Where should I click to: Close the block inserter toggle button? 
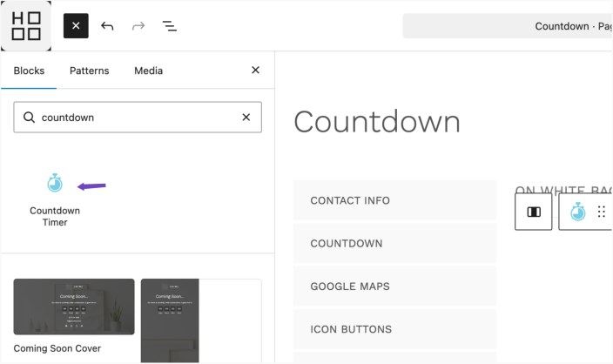tap(76, 26)
